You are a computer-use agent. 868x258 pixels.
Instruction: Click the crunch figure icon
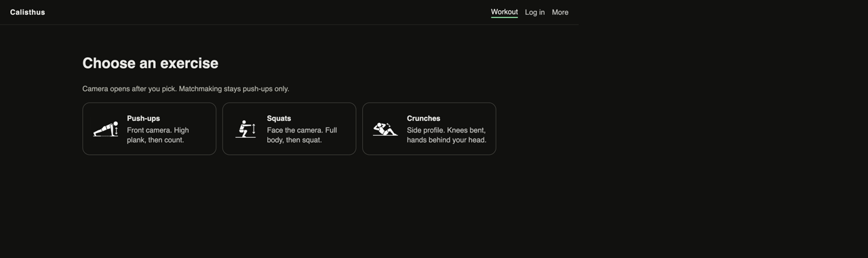(x=385, y=129)
